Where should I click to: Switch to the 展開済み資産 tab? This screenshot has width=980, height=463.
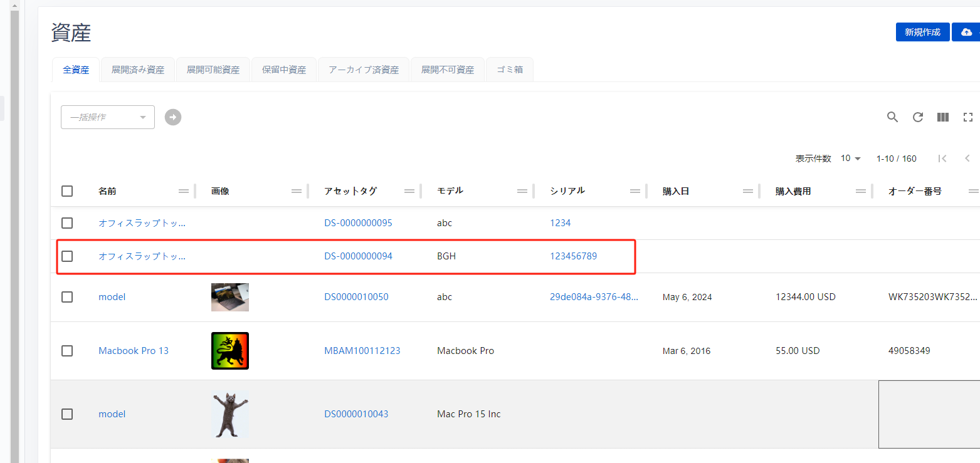(x=137, y=70)
